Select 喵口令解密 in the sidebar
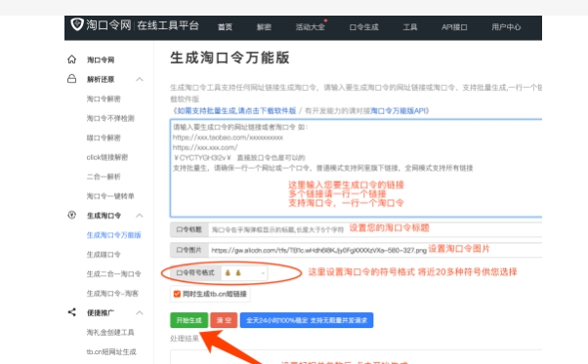588x364 pixels. (x=104, y=138)
